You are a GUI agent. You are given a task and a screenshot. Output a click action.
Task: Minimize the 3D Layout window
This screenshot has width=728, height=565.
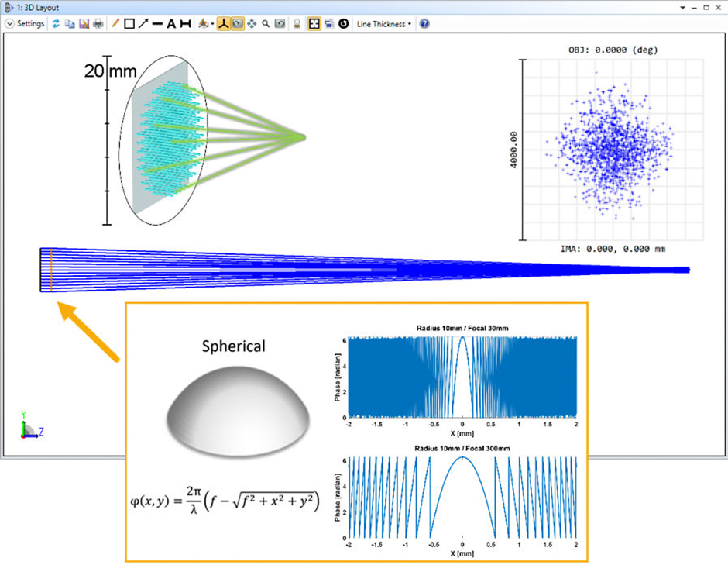(694, 8)
